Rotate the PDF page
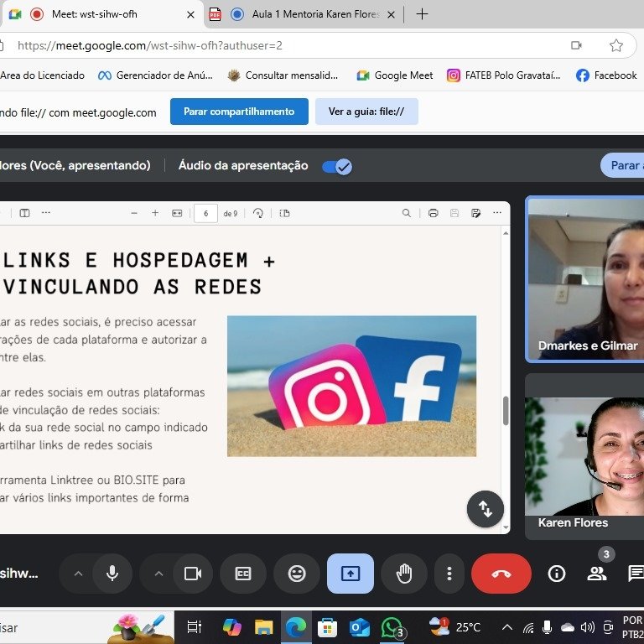 (258, 213)
